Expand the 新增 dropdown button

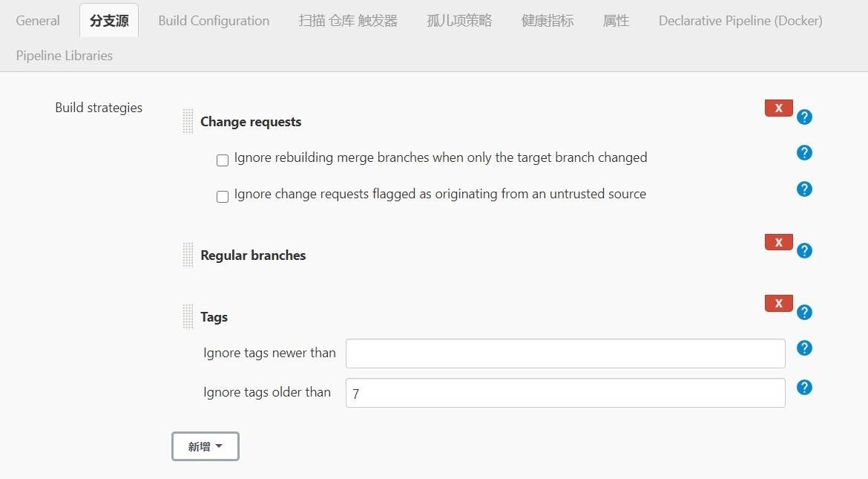coord(205,446)
